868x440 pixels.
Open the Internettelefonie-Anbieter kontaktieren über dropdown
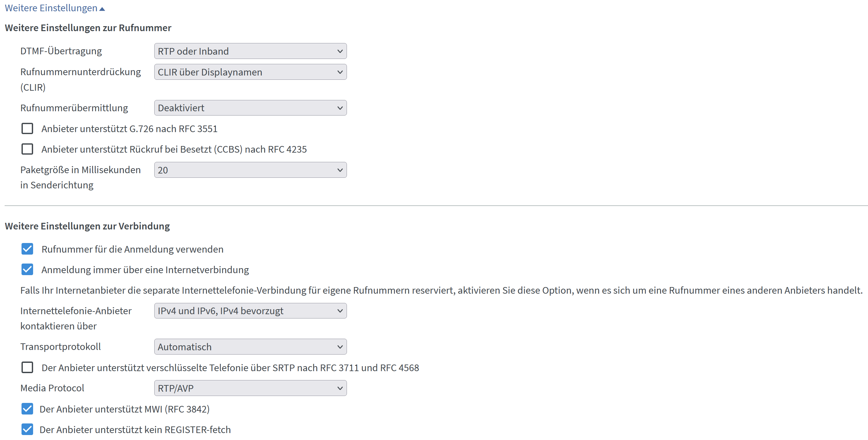coord(250,311)
